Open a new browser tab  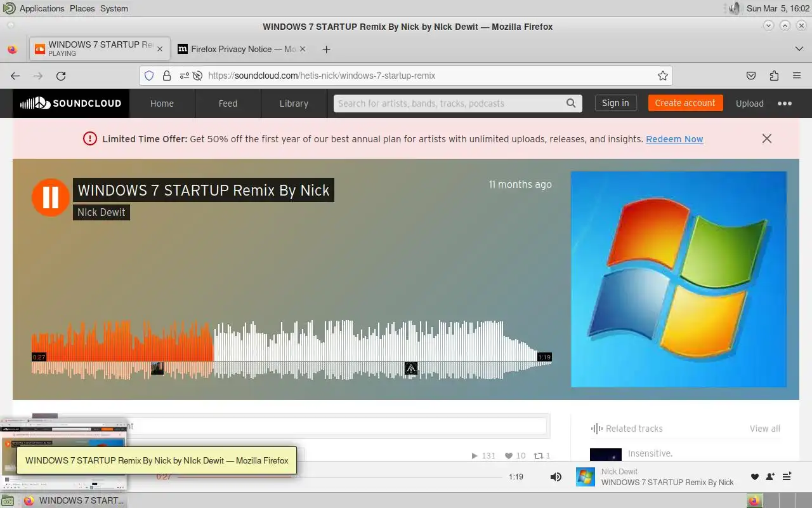click(x=326, y=49)
